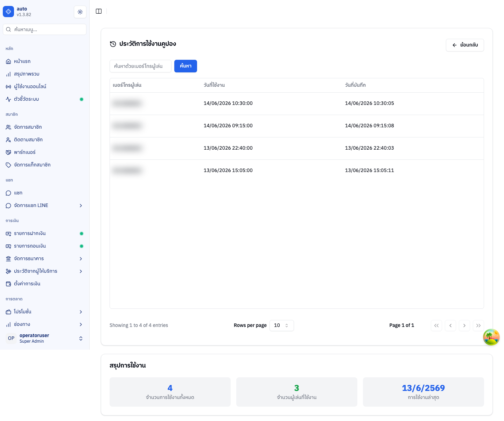
Task: Toggle the light/dark theme sun icon
Action: coord(80,12)
